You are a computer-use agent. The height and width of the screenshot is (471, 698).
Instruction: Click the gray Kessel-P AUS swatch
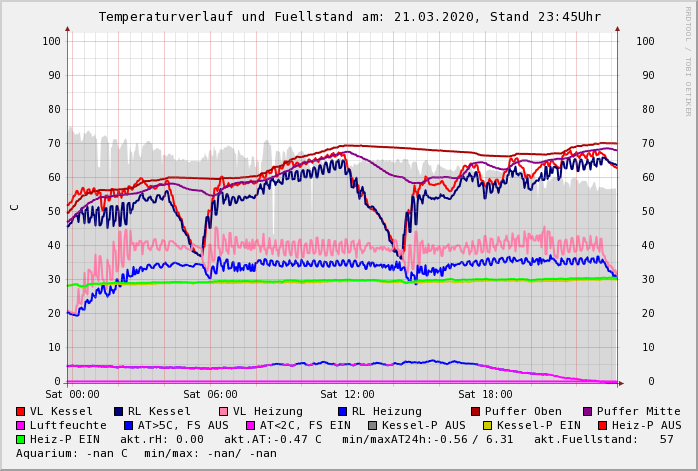point(373,425)
